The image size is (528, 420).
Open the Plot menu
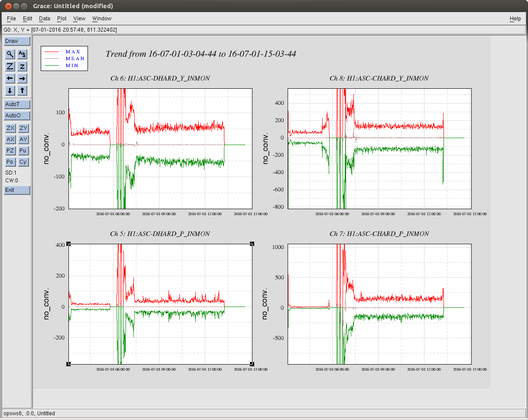tap(62, 19)
